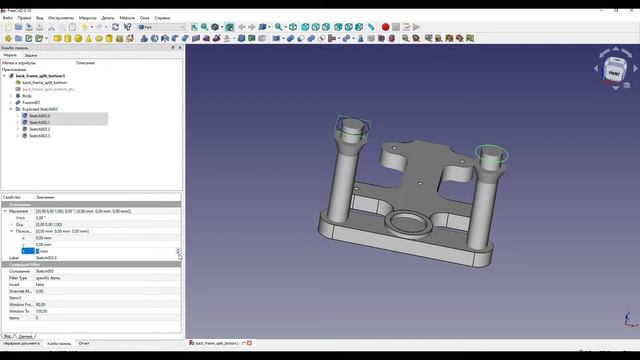Insert a yellow Cylinder primitive

(68, 38)
